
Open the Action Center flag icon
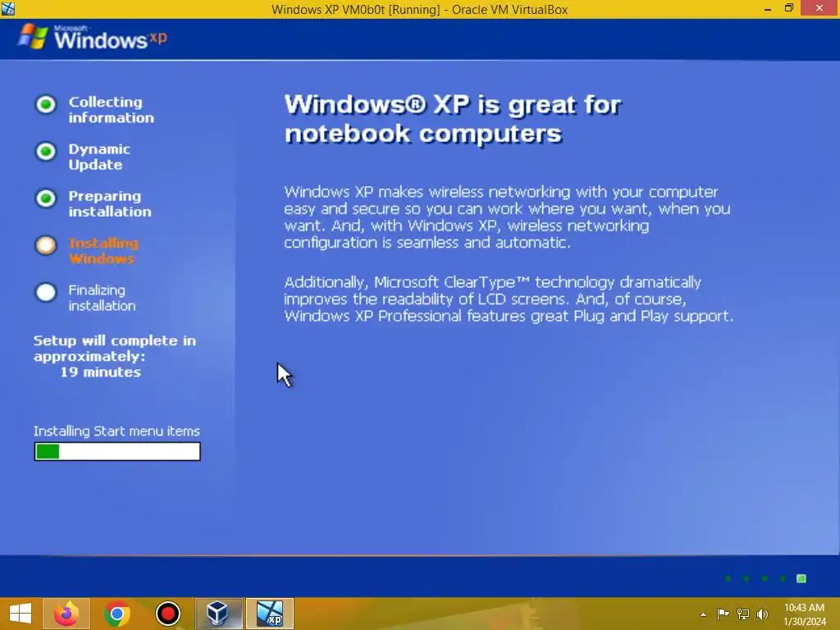(723, 614)
